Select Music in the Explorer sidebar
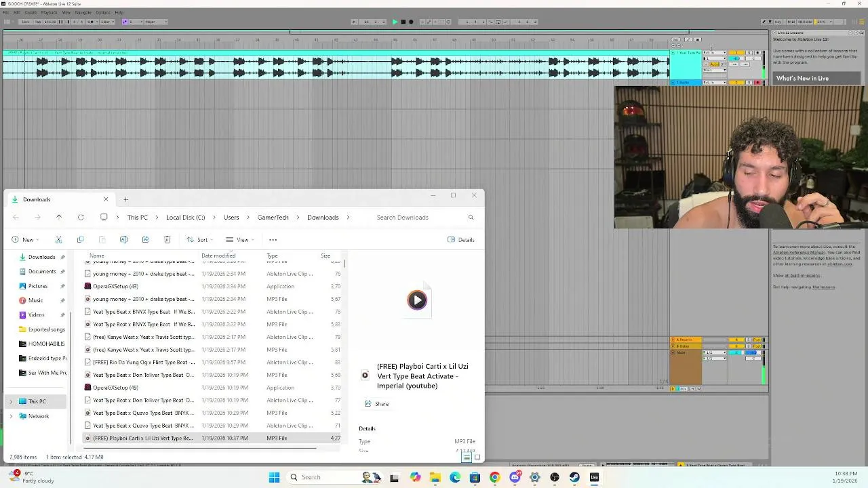Viewport: 868px width, 488px height. tap(35, 300)
